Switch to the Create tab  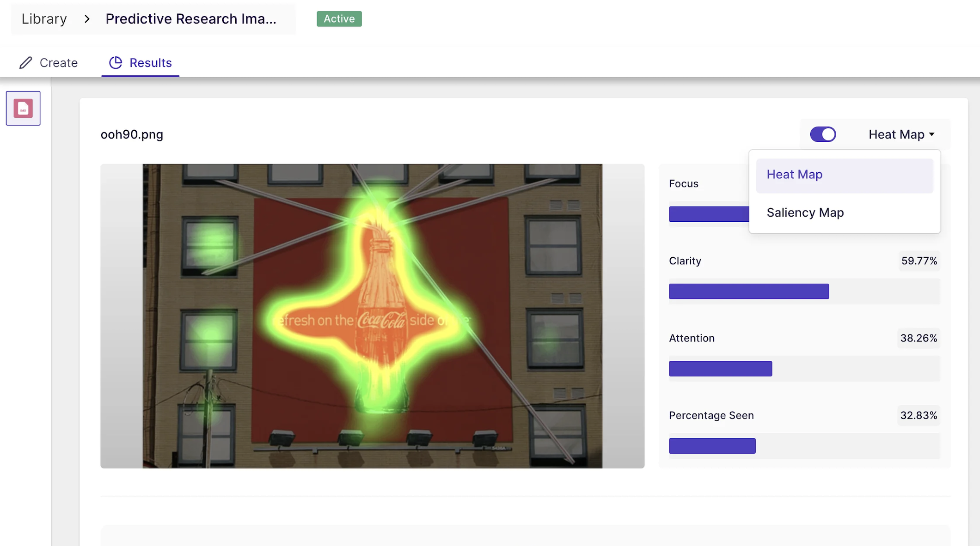[49, 63]
